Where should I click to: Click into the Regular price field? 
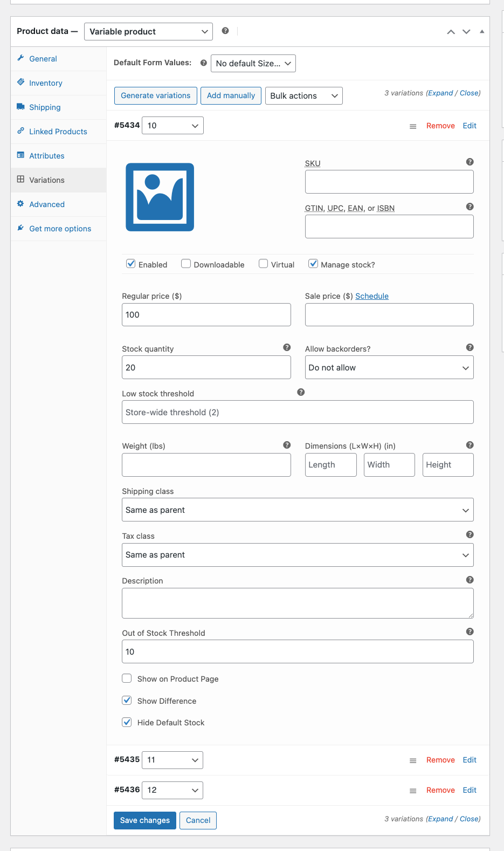tap(206, 315)
